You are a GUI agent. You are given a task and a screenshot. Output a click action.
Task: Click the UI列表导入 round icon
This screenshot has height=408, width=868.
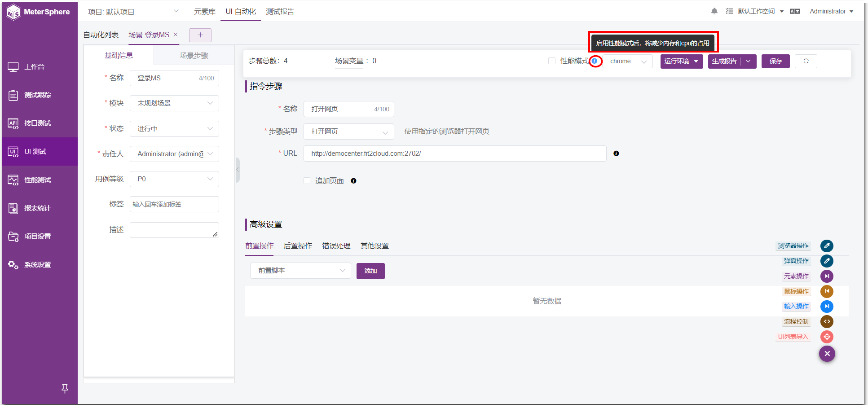(827, 337)
